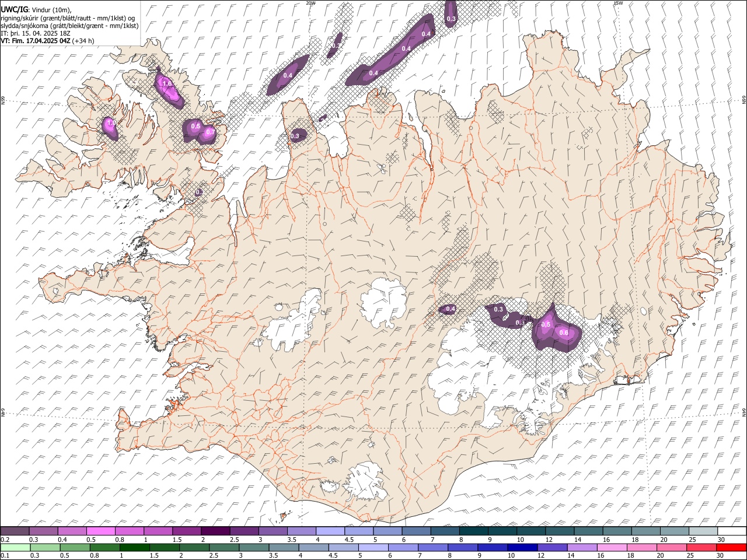The height and width of the screenshot is (560, 747).
Task: Click the 'Vindur (10m)' header label
Action: 51,9
